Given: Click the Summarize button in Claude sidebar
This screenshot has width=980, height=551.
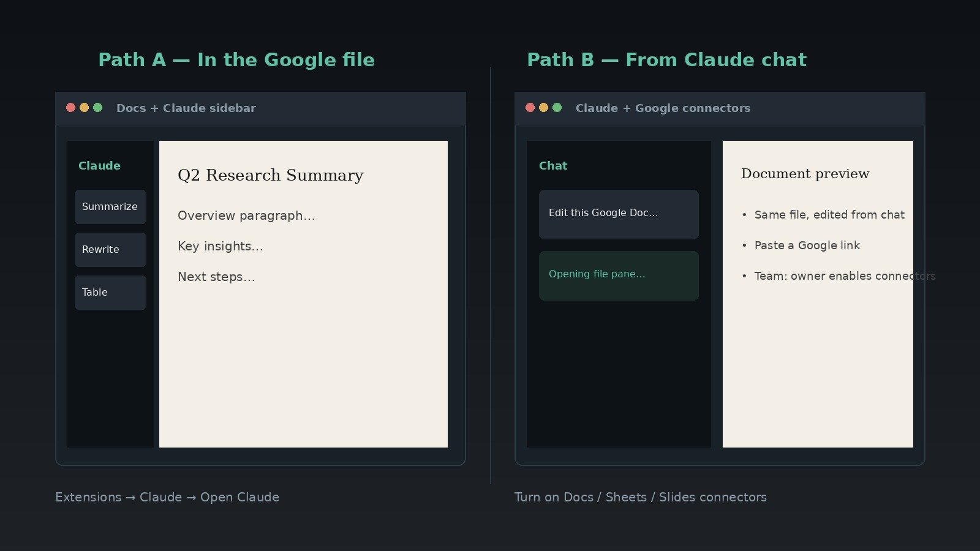Looking at the screenshot, I should coord(110,207).
